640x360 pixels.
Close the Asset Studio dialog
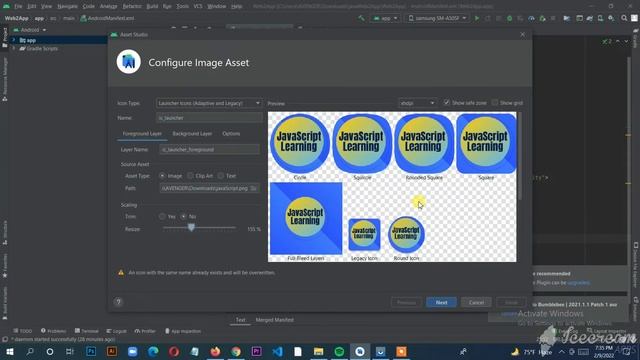coord(523,34)
